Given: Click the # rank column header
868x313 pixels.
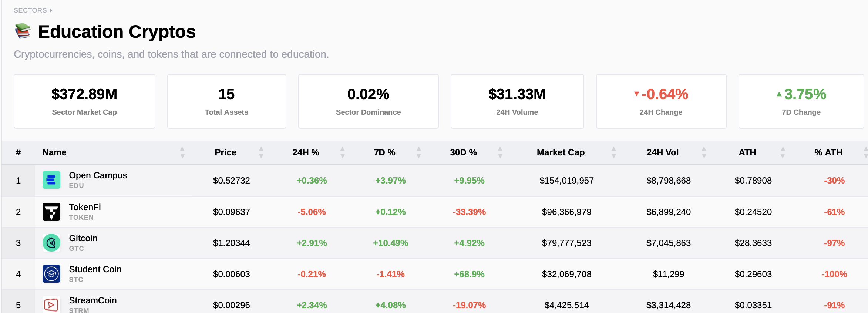Looking at the screenshot, I should coord(18,152).
